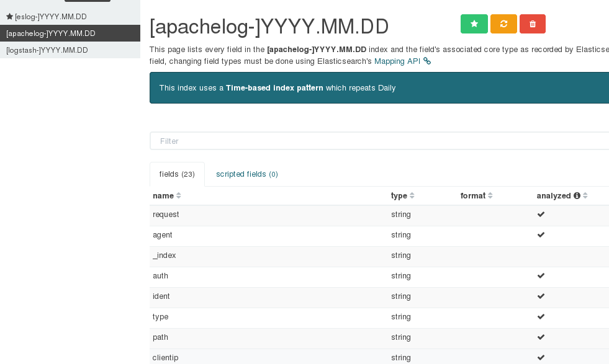Click analyzed checkmark in agent row

point(541,235)
